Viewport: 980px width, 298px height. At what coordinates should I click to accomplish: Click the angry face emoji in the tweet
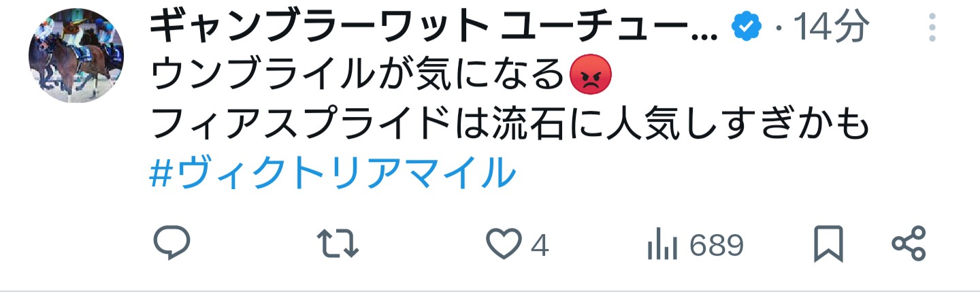pyautogui.click(x=590, y=77)
